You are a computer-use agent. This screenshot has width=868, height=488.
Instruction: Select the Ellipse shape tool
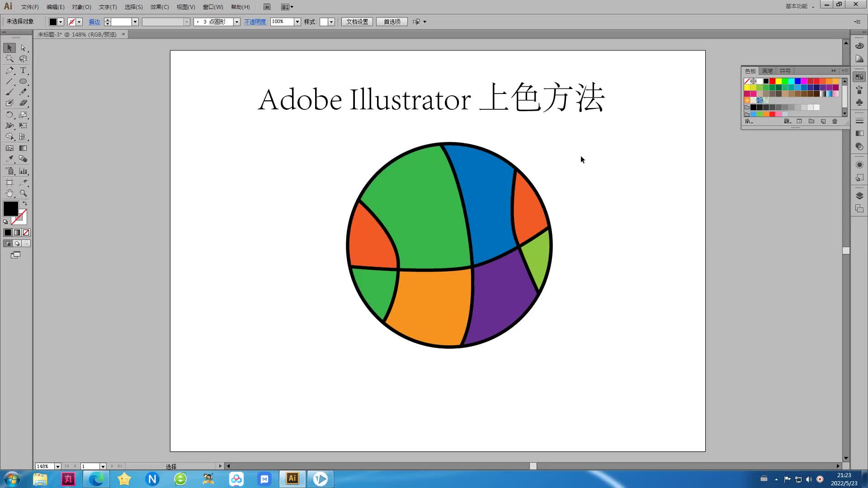(23, 82)
